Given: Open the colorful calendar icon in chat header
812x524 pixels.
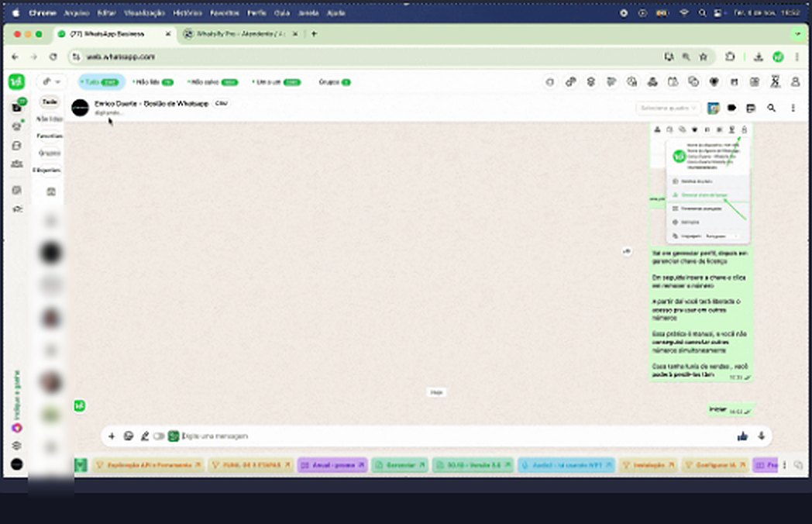Looking at the screenshot, I should [713, 108].
